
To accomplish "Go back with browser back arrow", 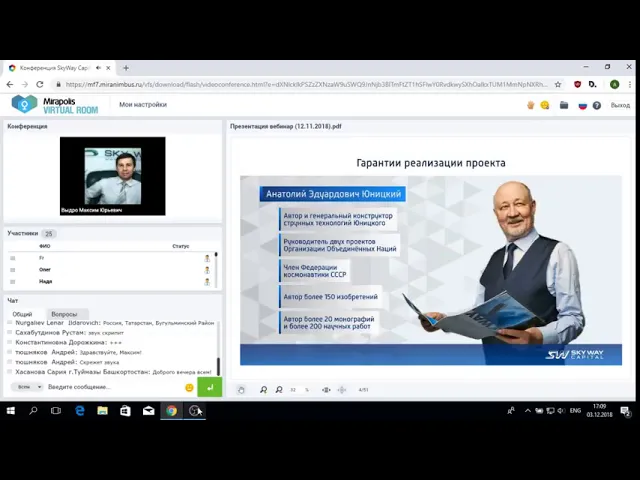I will tap(10, 84).
